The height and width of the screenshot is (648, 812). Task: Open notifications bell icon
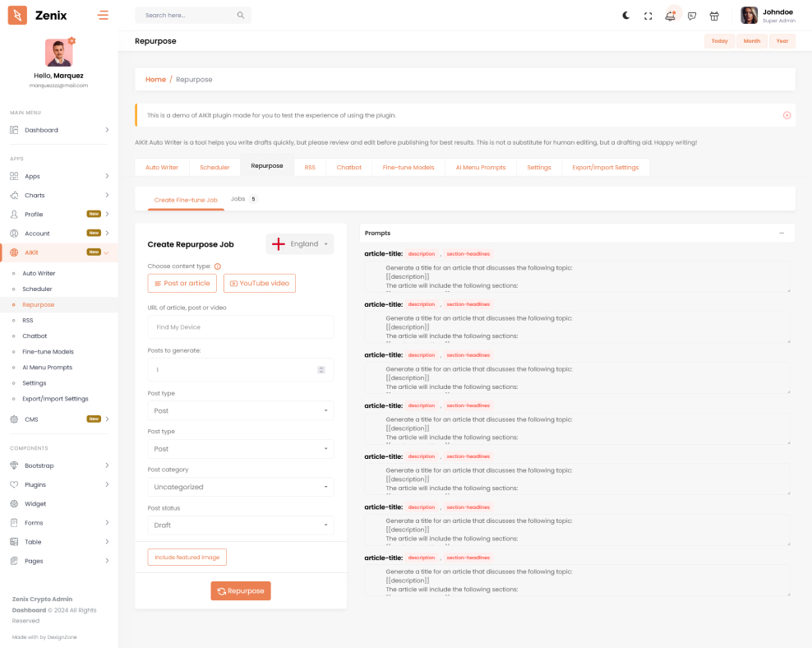[x=671, y=16]
